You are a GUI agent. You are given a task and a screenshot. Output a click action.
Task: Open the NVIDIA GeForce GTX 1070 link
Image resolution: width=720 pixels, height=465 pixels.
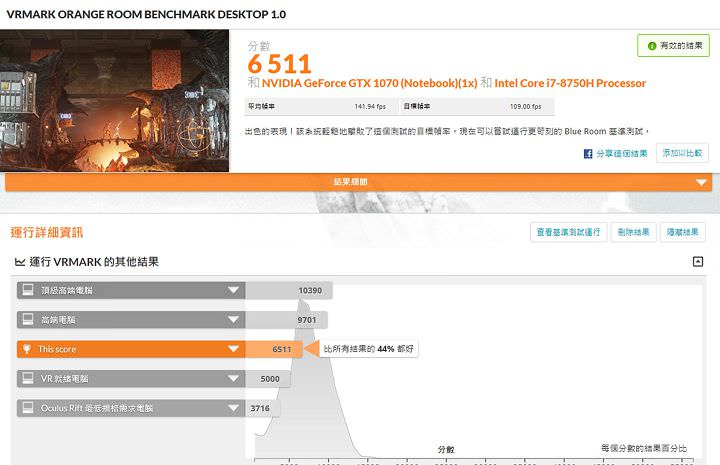(365, 83)
